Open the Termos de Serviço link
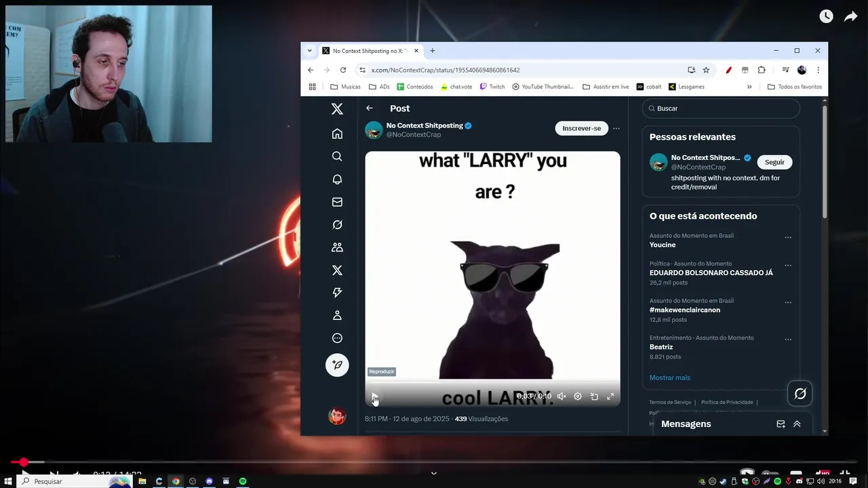The width and height of the screenshot is (868, 488). tap(670, 402)
